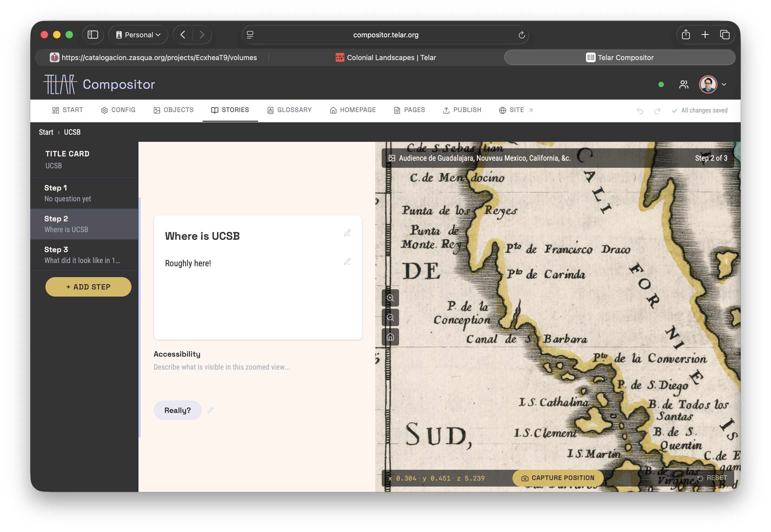Click the 'Roughly here!' answer text
Viewport: 771px width, 532px height.
pyautogui.click(x=188, y=263)
